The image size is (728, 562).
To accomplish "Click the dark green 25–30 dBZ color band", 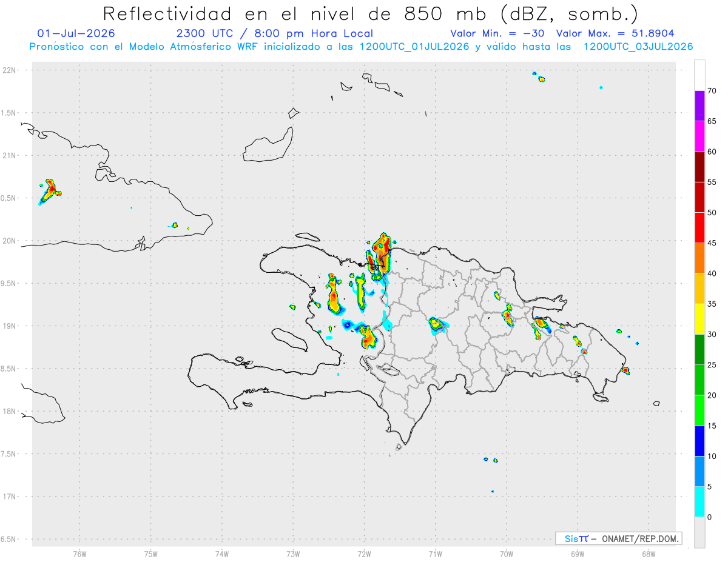I will tap(699, 349).
